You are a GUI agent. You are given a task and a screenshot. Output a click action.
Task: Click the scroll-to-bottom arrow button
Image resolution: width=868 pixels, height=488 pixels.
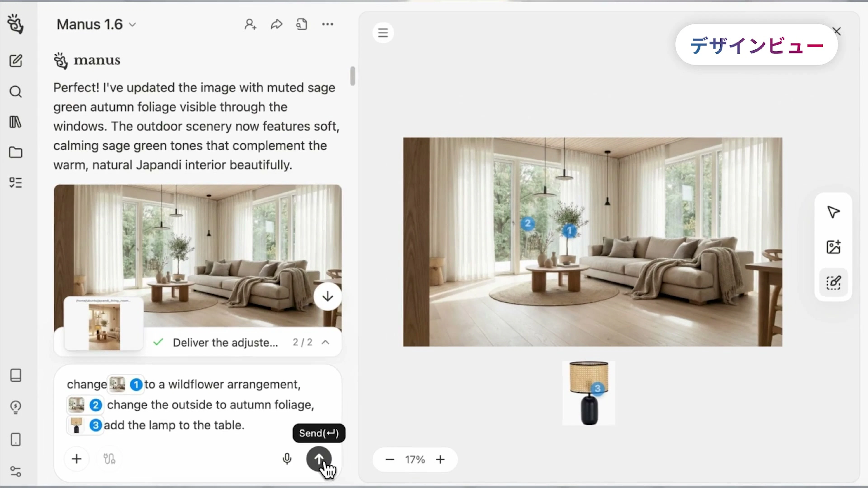coord(328,297)
